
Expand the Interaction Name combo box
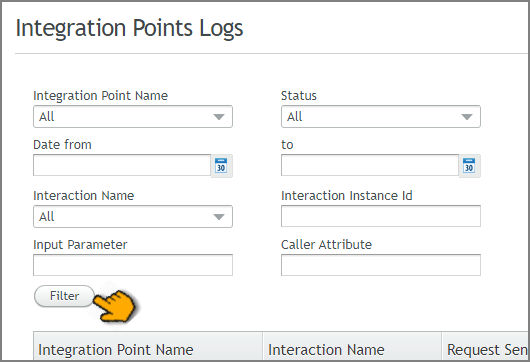point(133,216)
